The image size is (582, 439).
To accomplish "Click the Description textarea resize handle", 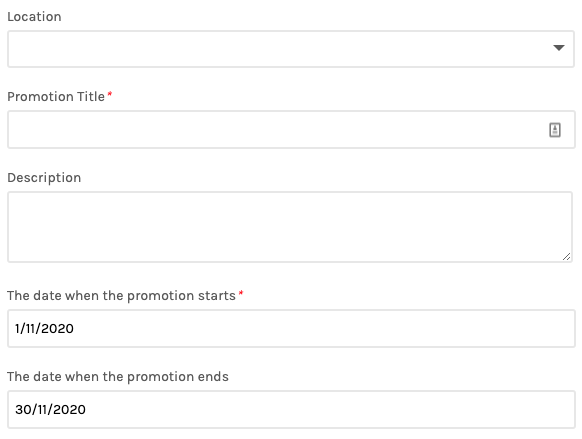I will (x=566, y=256).
